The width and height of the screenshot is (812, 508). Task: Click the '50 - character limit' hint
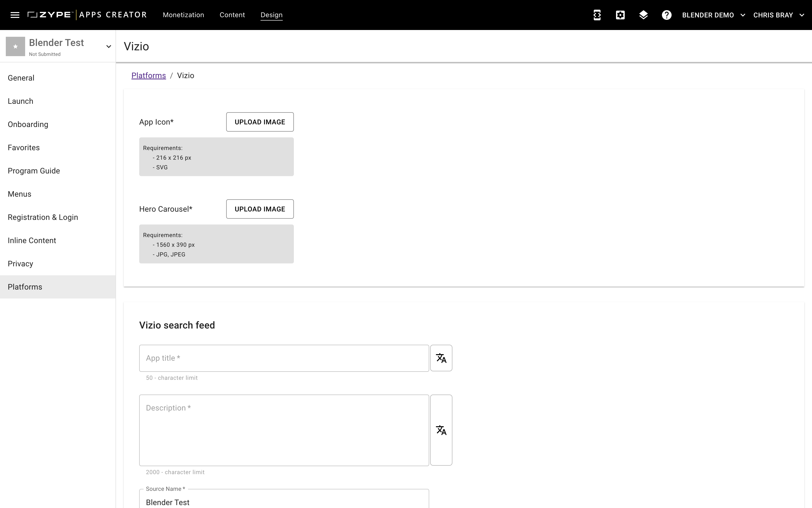tap(171, 378)
